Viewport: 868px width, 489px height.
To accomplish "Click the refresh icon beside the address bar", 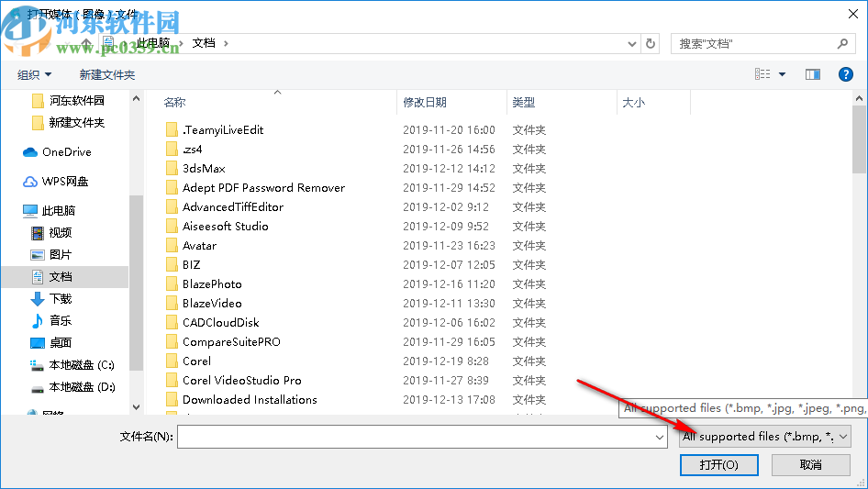I will coord(651,43).
